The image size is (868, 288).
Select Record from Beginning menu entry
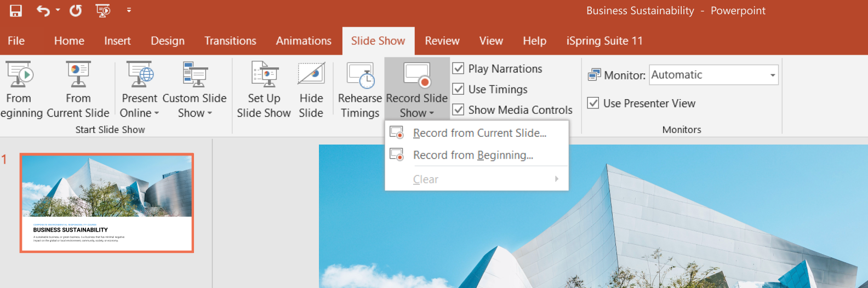pos(477,155)
